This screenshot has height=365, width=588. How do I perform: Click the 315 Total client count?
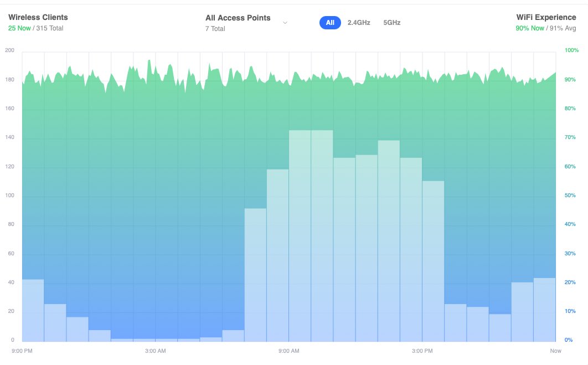coord(50,28)
